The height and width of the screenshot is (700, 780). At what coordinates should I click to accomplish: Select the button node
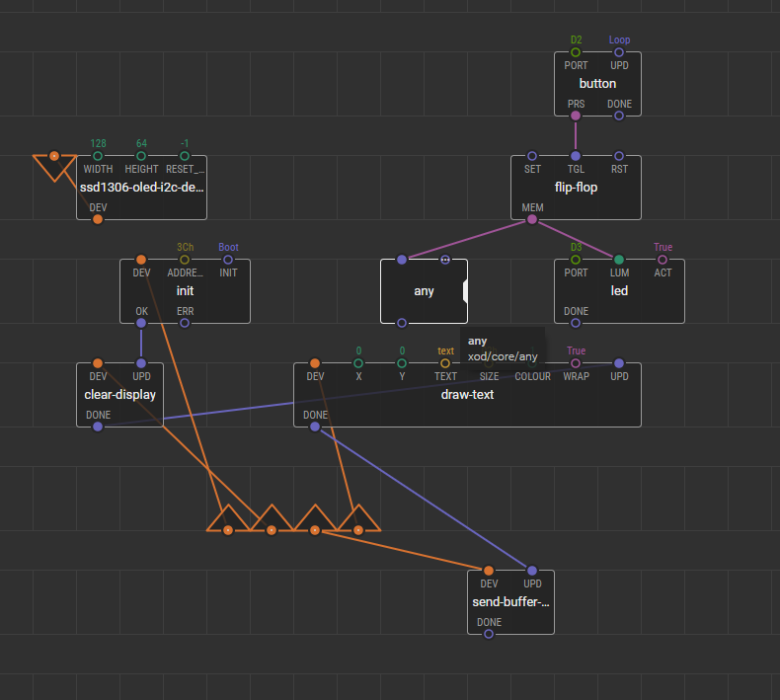(597, 84)
